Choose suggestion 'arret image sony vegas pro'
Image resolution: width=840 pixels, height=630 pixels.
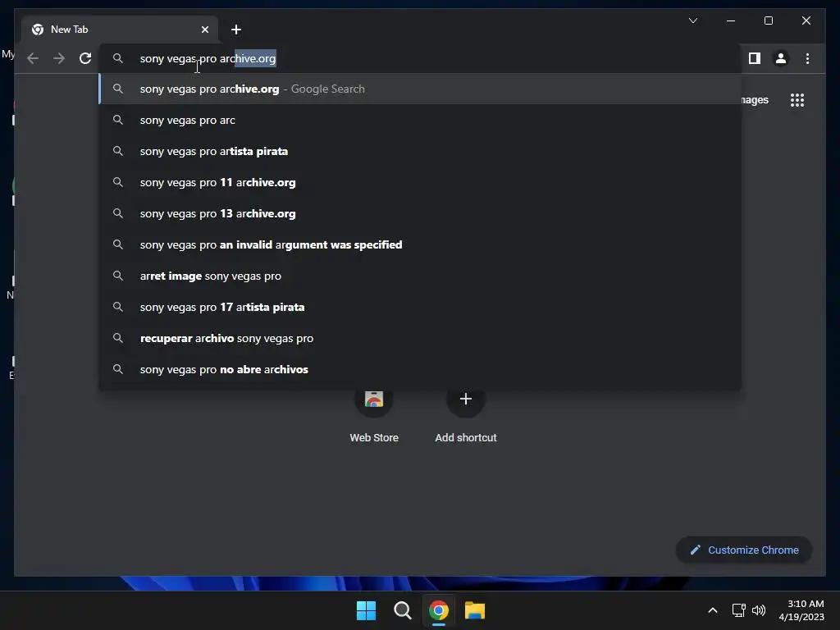tap(421, 276)
